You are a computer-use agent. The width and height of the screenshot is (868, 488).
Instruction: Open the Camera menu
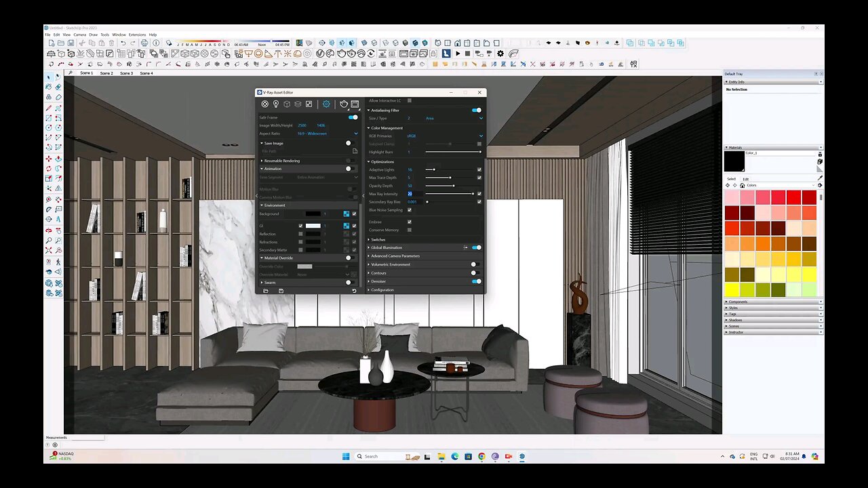click(80, 35)
